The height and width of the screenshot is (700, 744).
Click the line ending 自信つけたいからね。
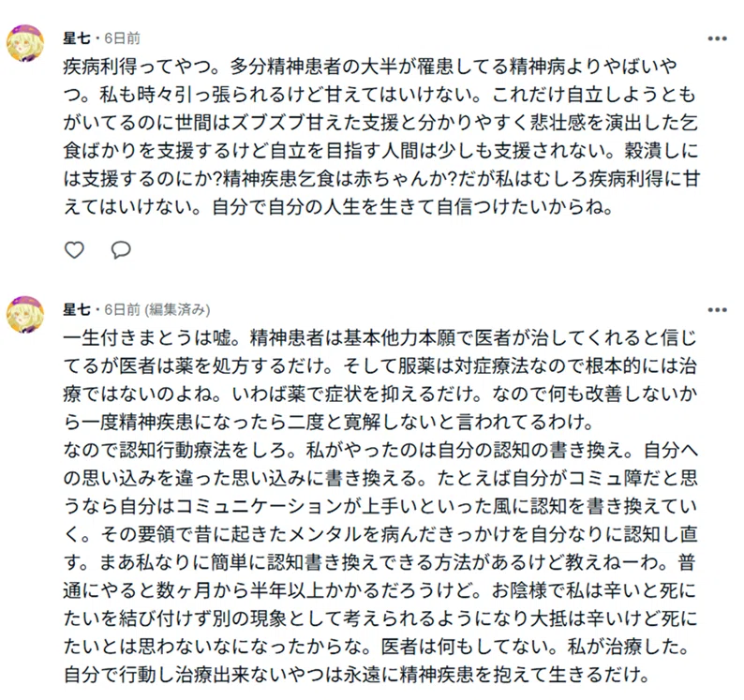coord(338,207)
